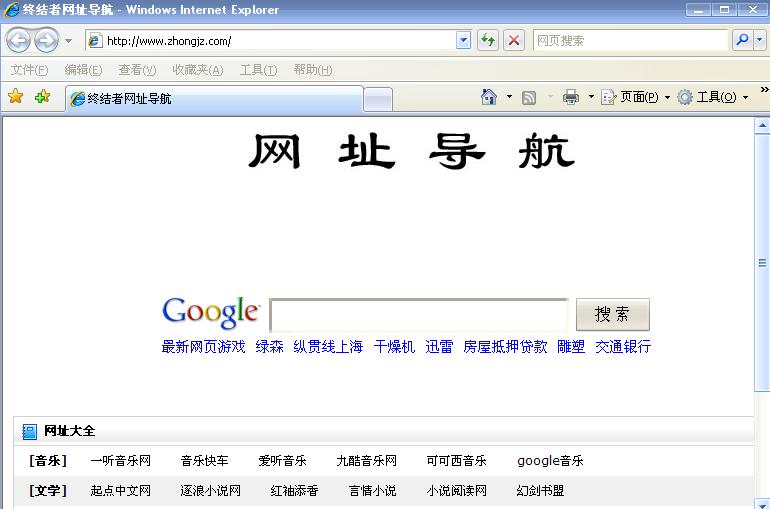Click the RSS feeds icon

point(529,98)
